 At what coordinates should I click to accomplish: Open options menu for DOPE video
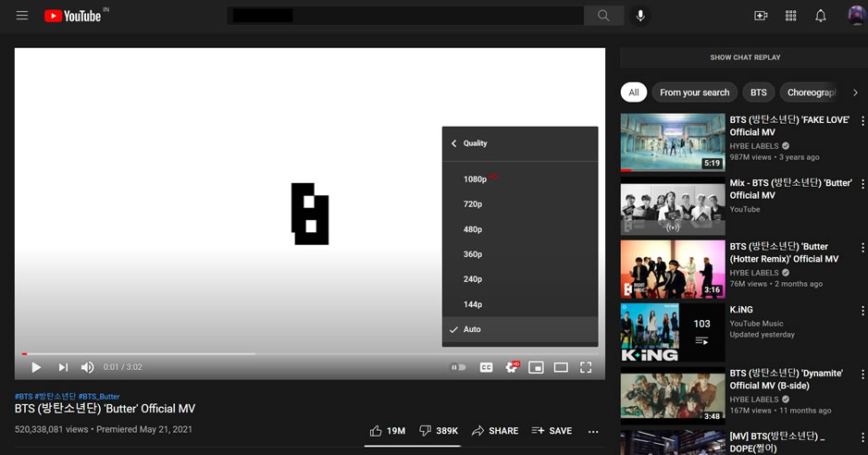coord(862,437)
